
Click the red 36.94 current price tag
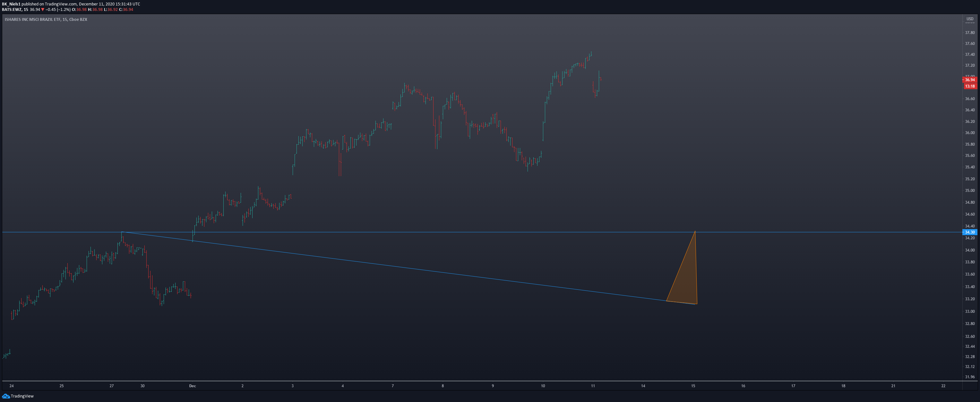[970, 80]
